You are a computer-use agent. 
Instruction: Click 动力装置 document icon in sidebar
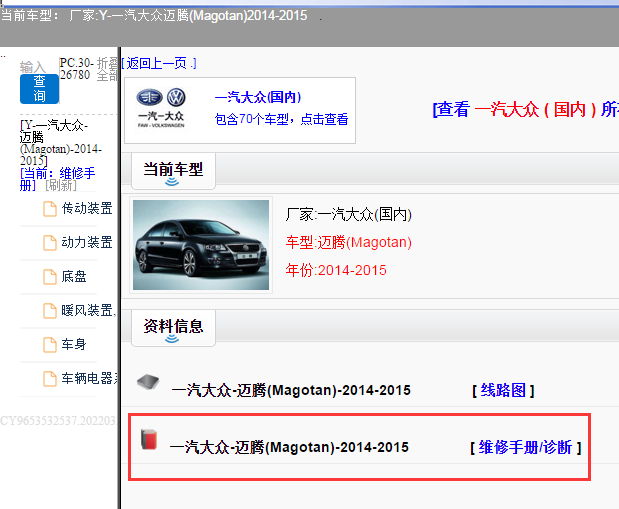click(x=50, y=242)
